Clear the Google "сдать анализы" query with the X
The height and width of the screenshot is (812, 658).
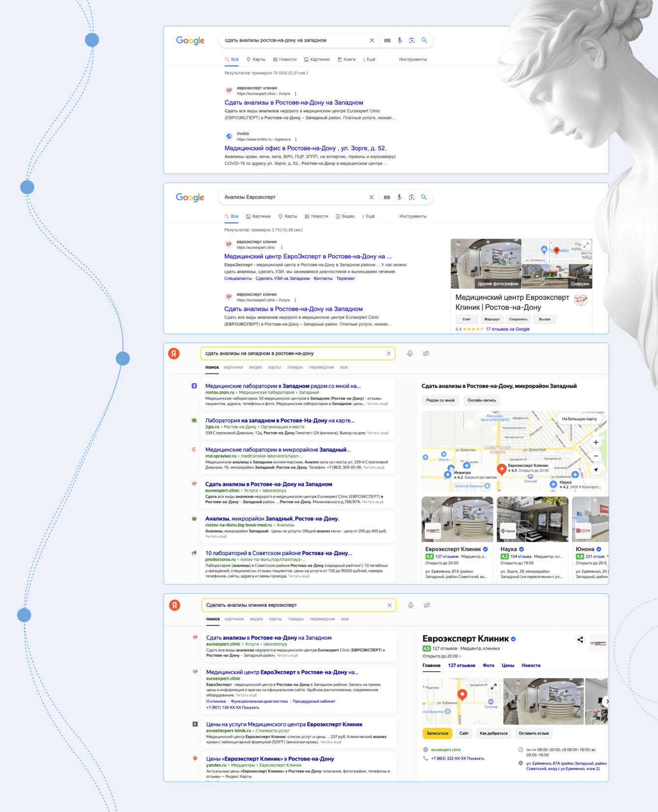372,40
